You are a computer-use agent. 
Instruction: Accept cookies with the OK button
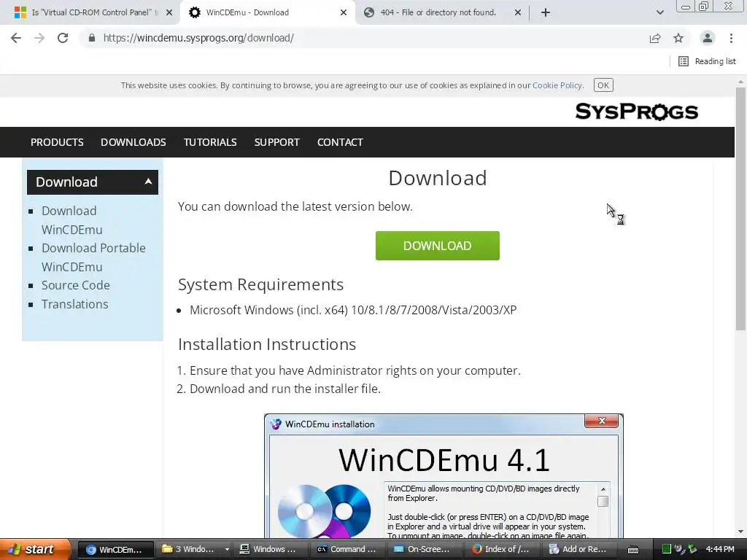pyautogui.click(x=603, y=85)
